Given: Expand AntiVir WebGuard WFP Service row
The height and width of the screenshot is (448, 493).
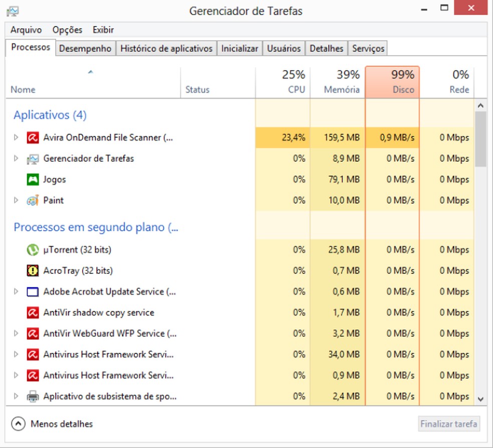Looking at the screenshot, I should 16,333.
